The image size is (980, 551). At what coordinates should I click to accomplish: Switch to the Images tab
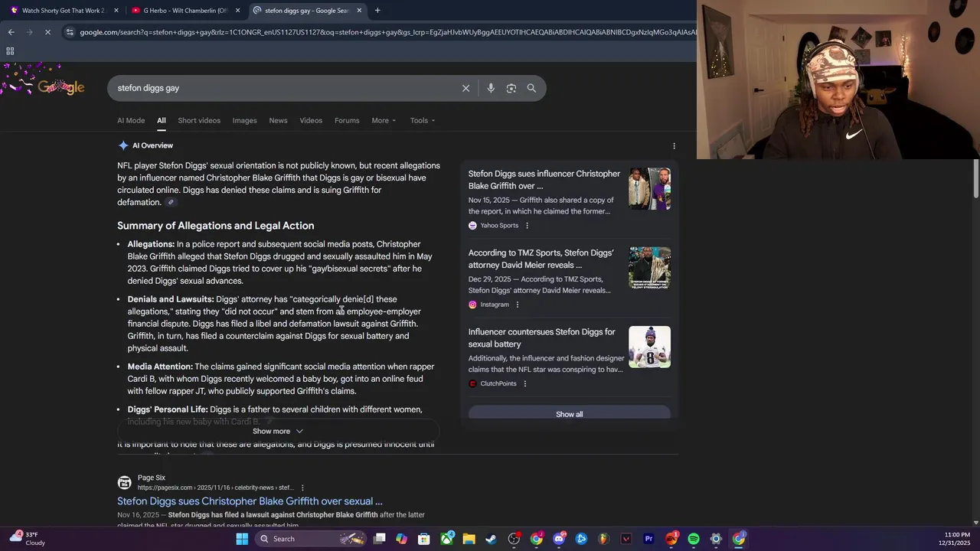tap(244, 120)
